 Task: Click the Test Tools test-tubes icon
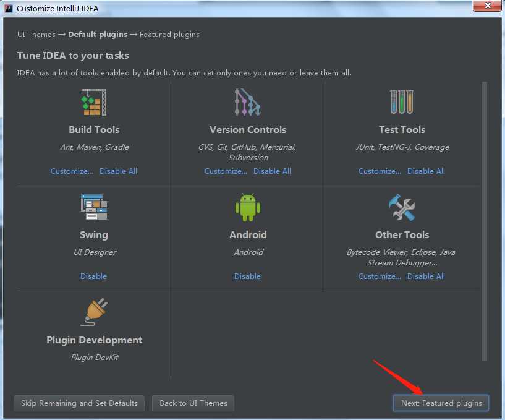[x=402, y=102]
